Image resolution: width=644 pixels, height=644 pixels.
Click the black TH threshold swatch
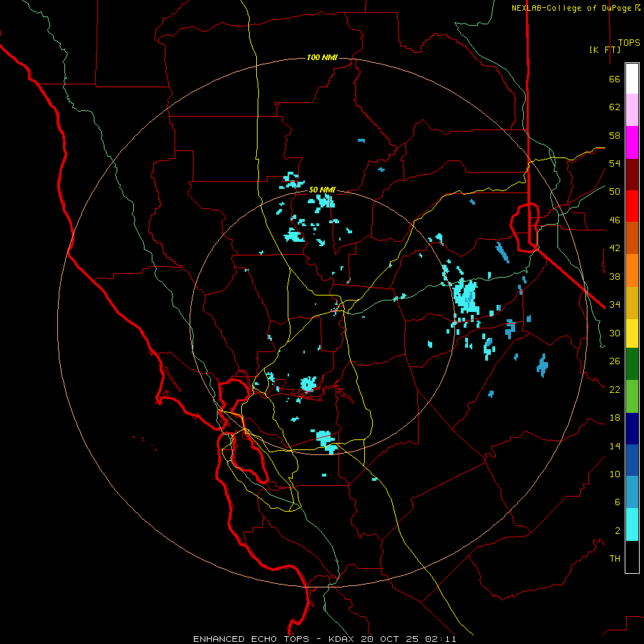tap(632, 557)
